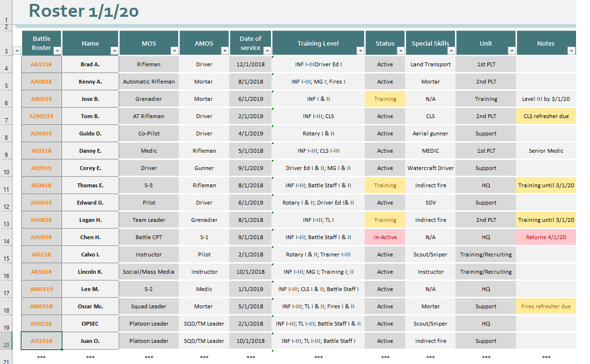Select the In-Active status cell
Viewport: 590px width, 364px height.
coord(385,237)
